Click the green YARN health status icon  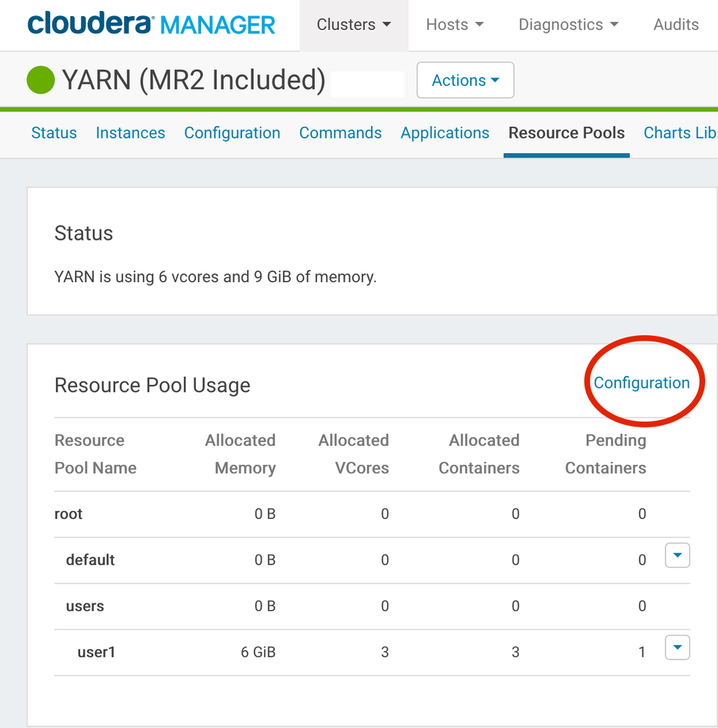pyautogui.click(x=41, y=80)
